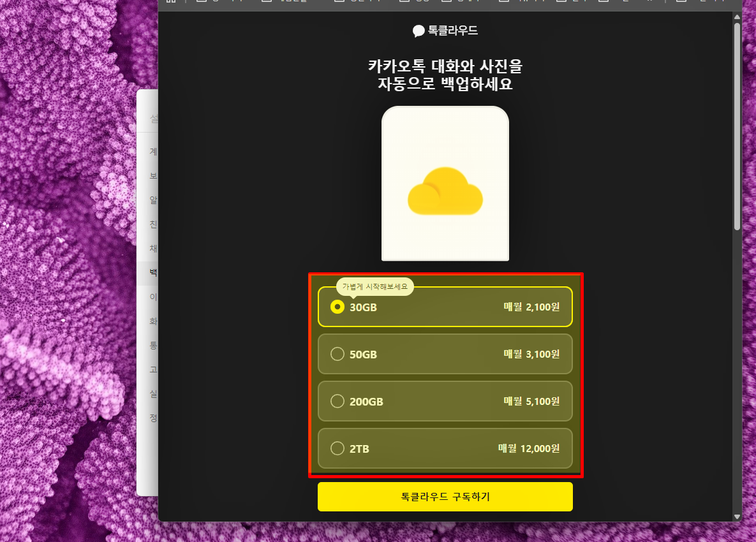Select the 30GB plan radio button

click(x=337, y=307)
